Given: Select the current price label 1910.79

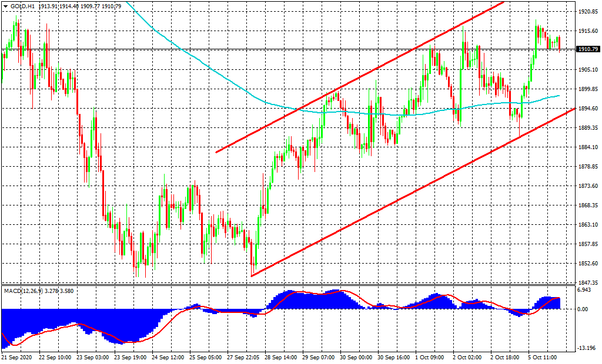Looking at the screenshot, I should [588, 49].
